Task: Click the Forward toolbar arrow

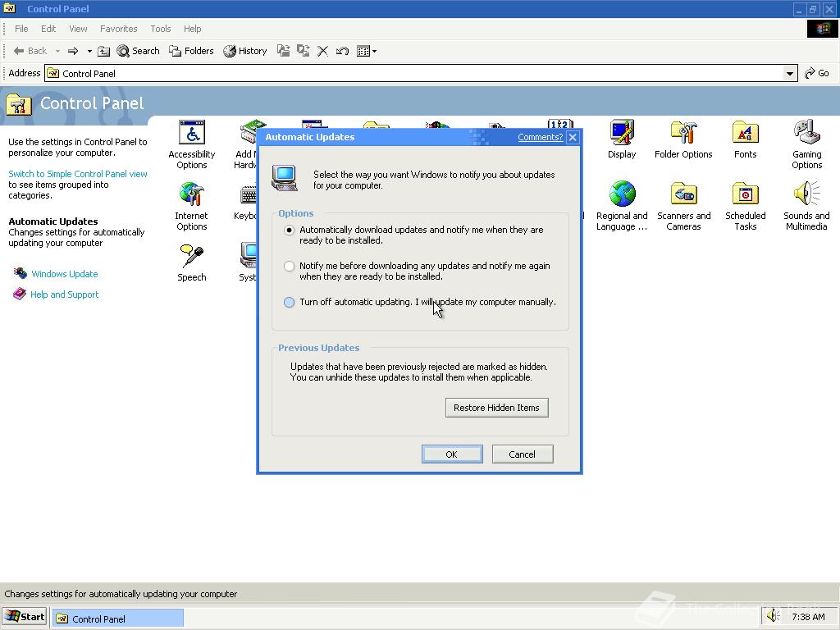Action: (73, 51)
